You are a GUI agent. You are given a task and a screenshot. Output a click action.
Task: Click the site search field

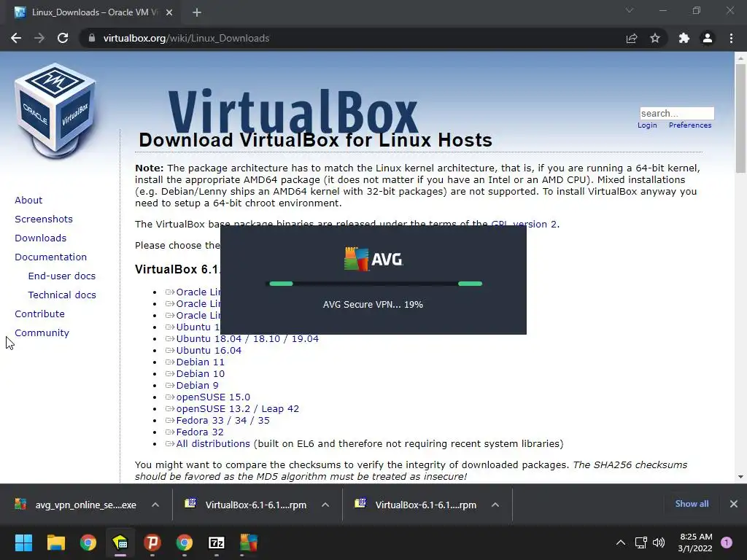(x=677, y=113)
